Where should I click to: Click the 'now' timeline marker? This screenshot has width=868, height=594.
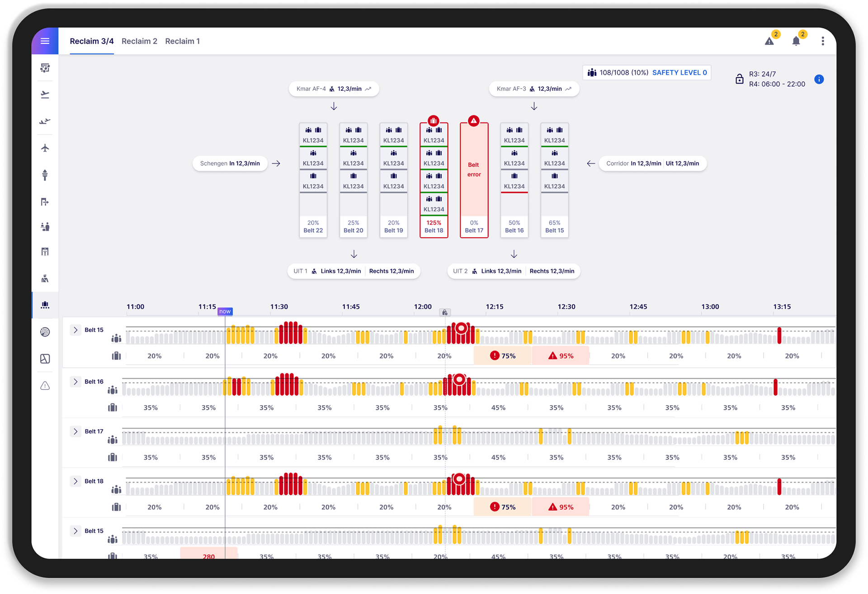click(x=225, y=312)
